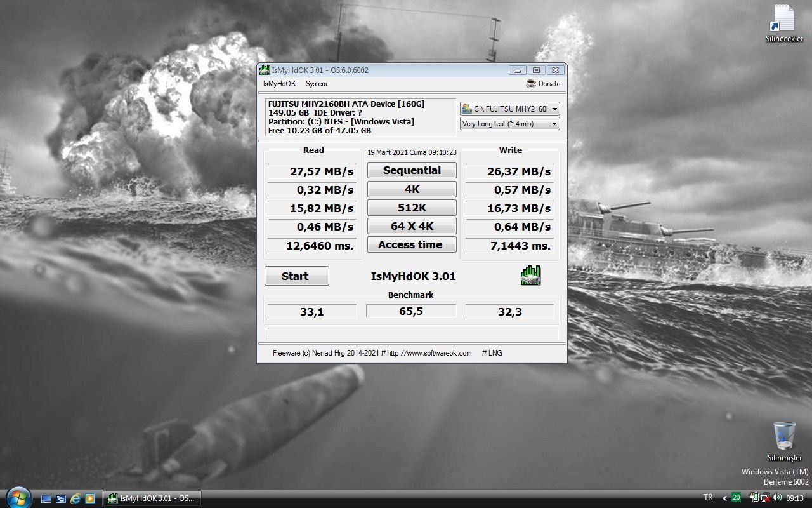
Task: Select the sequential write value 26,37 MB/s
Action: (x=510, y=171)
